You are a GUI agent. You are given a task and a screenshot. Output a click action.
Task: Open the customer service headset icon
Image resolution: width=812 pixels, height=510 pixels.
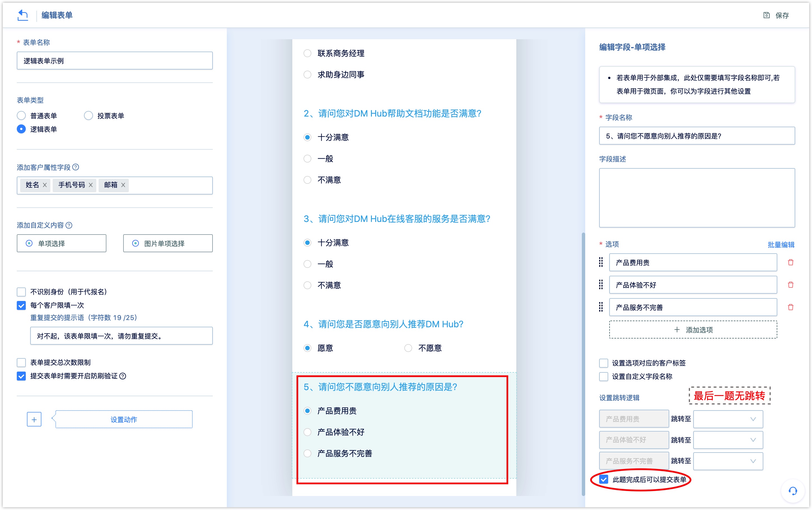point(793,491)
